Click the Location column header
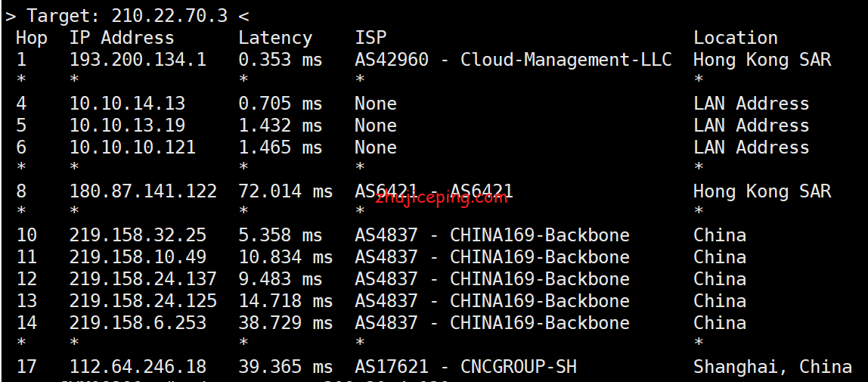 (x=735, y=38)
